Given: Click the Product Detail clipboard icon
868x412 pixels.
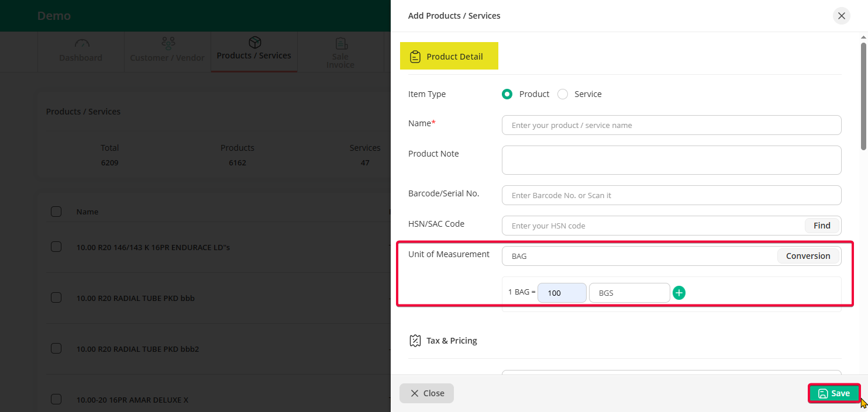Looking at the screenshot, I should tap(415, 57).
